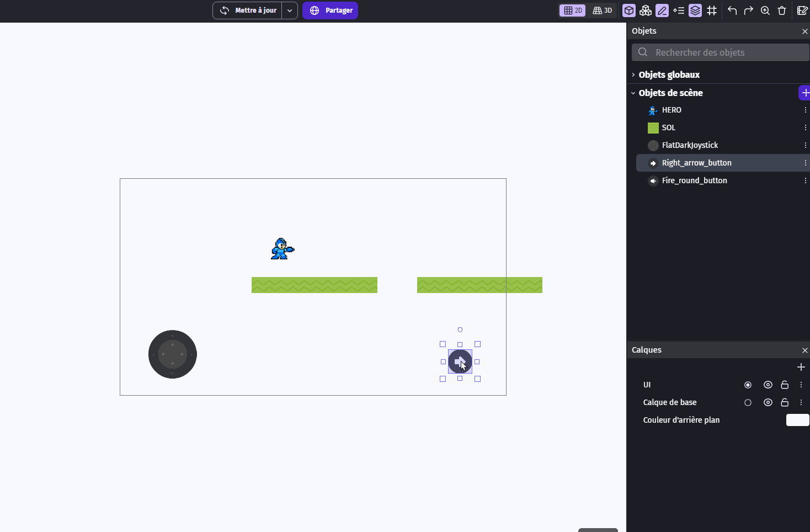Screen dimensions: 810x532
Task: Redo the last action
Action: [x=749, y=10]
